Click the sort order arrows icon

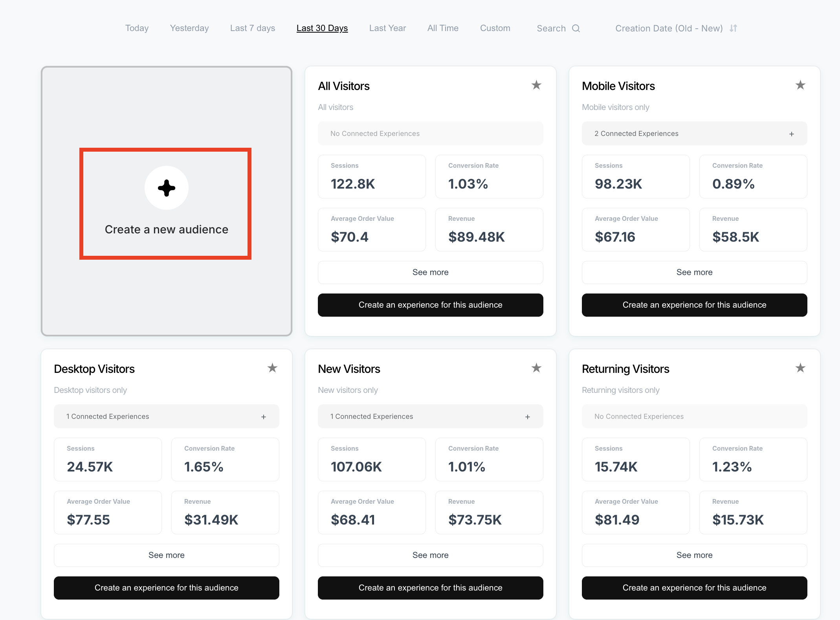pos(734,28)
